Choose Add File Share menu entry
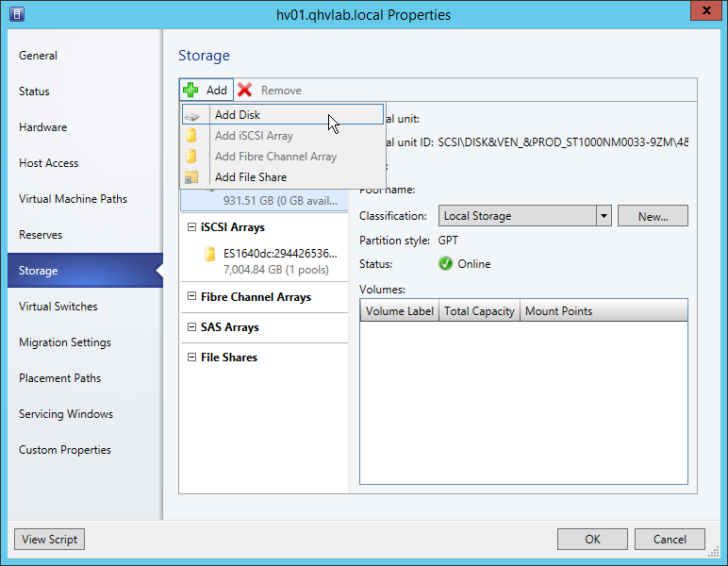Image resolution: width=728 pixels, height=566 pixels. [x=250, y=177]
